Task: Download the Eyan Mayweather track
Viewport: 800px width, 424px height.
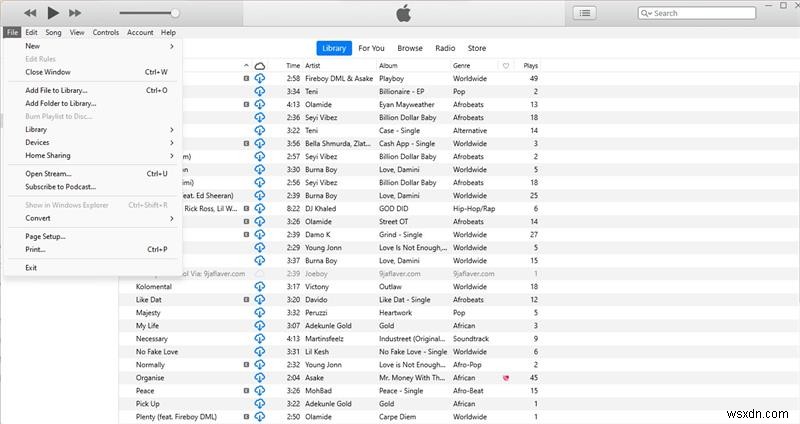Action: (x=260, y=105)
